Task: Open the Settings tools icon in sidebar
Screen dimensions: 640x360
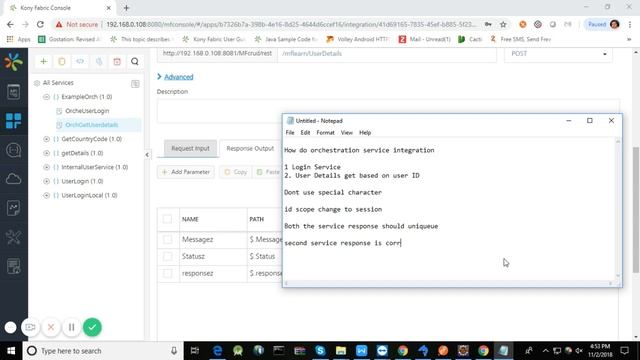Action: tap(13, 237)
